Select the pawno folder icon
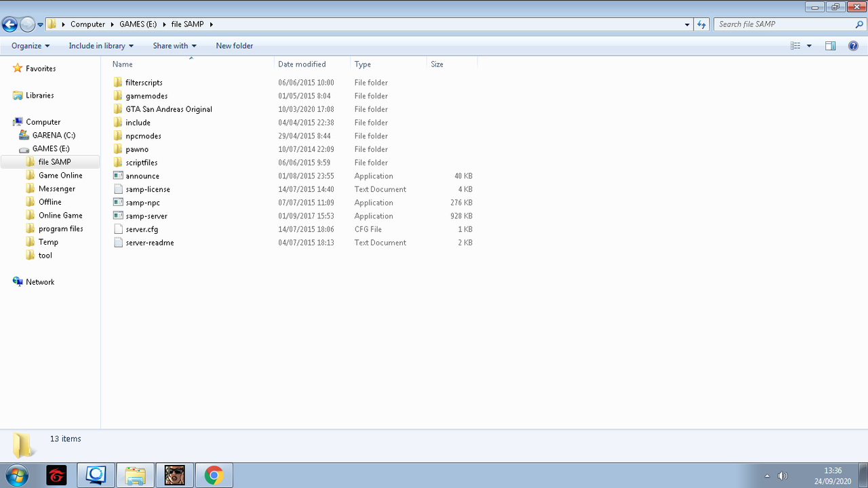The height and width of the screenshot is (488, 868). 118,149
